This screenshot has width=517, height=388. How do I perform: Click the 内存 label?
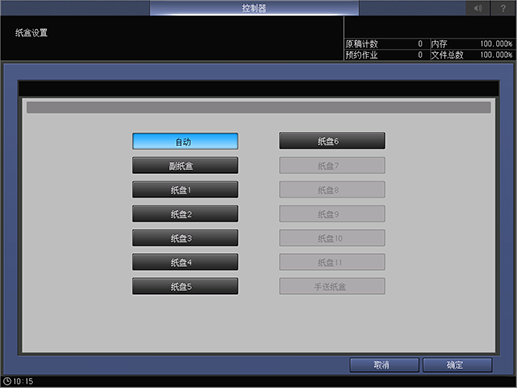(x=439, y=44)
